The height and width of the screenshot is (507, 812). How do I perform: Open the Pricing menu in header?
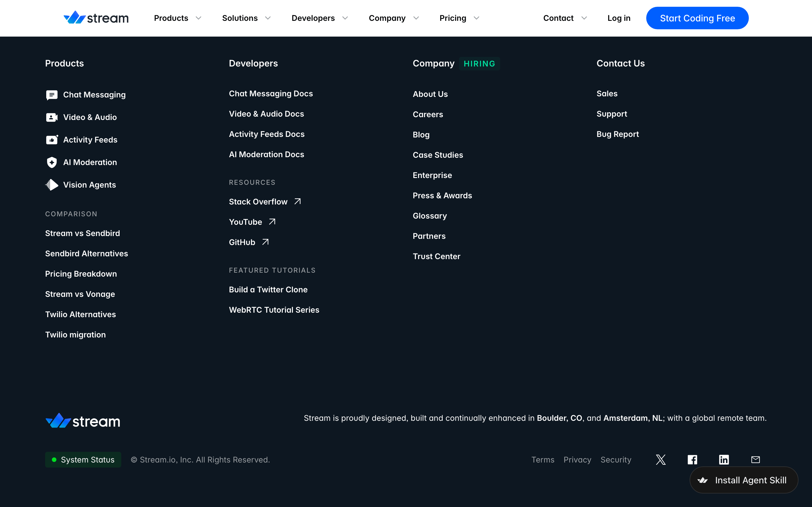[x=459, y=18]
